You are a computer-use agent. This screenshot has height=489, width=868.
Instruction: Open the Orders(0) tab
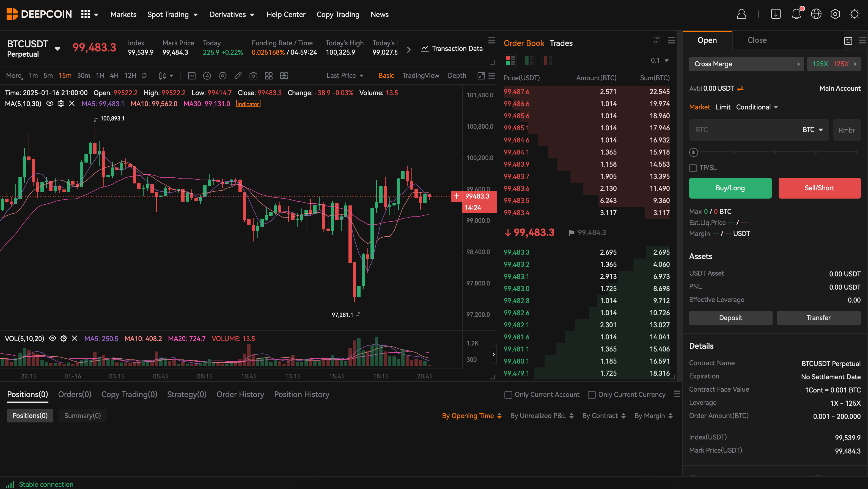click(x=75, y=394)
